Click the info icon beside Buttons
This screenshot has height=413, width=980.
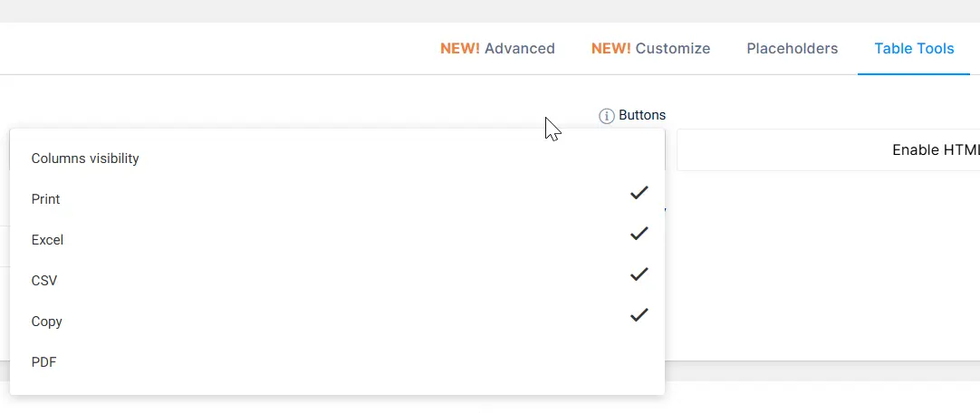pyautogui.click(x=606, y=116)
